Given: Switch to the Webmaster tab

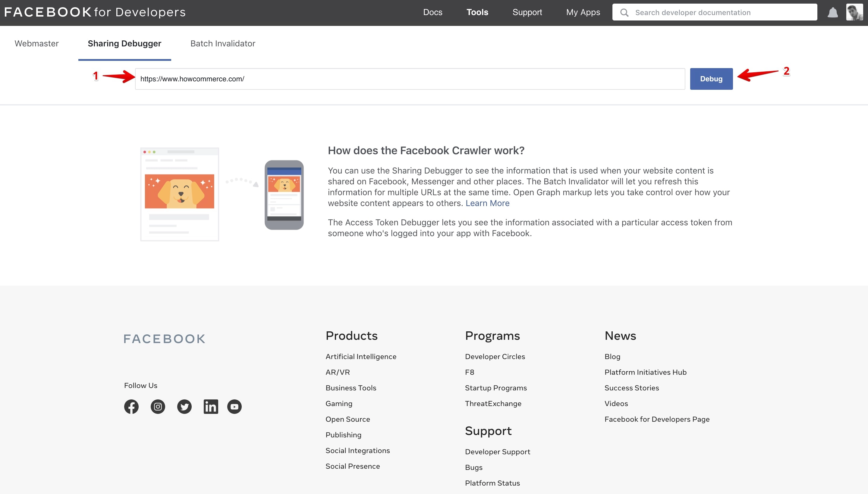Looking at the screenshot, I should click(37, 43).
